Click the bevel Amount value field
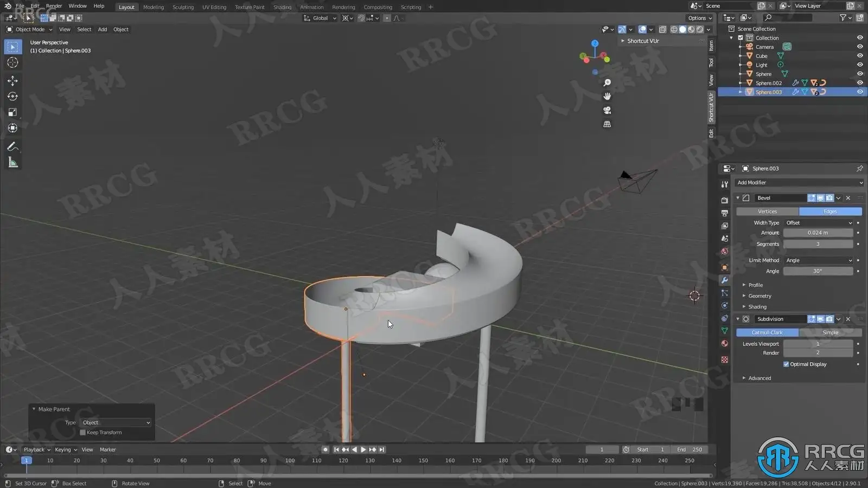 point(818,233)
